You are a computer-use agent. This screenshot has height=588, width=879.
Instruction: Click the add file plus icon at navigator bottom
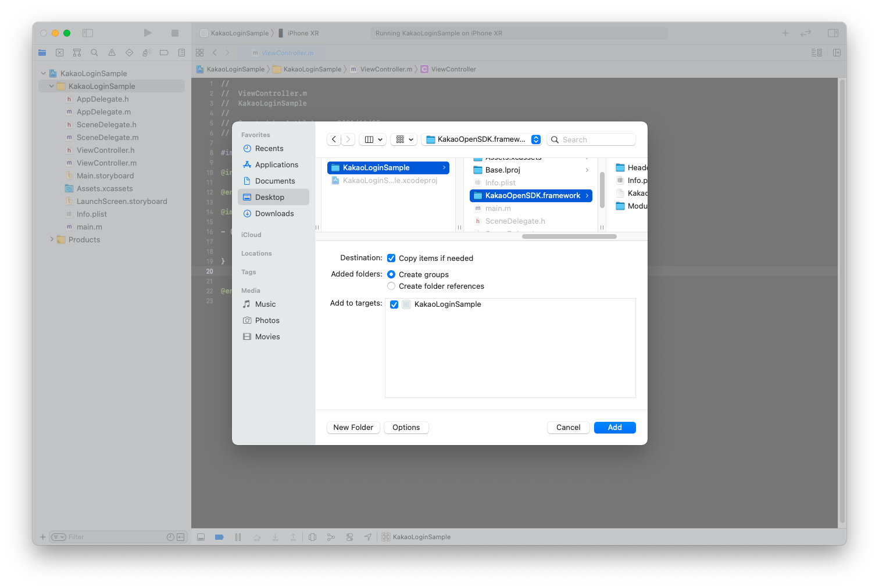pyautogui.click(x=42, y=537)
